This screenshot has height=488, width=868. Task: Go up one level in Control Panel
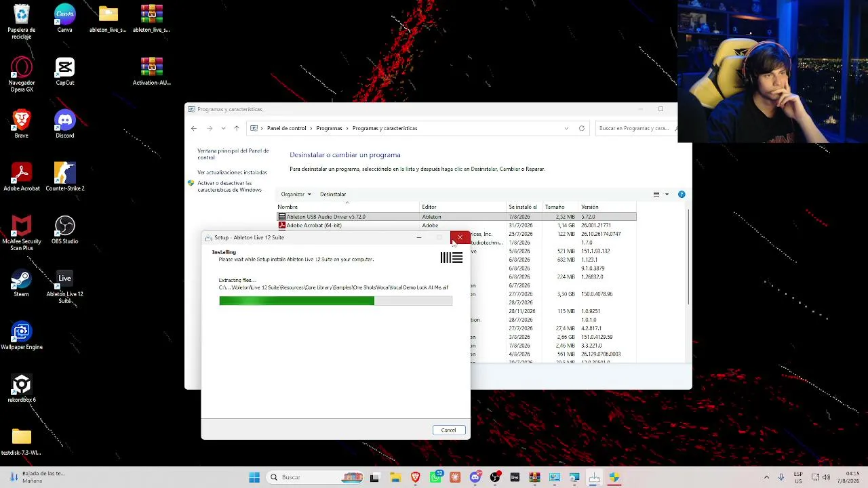(237, 128)
